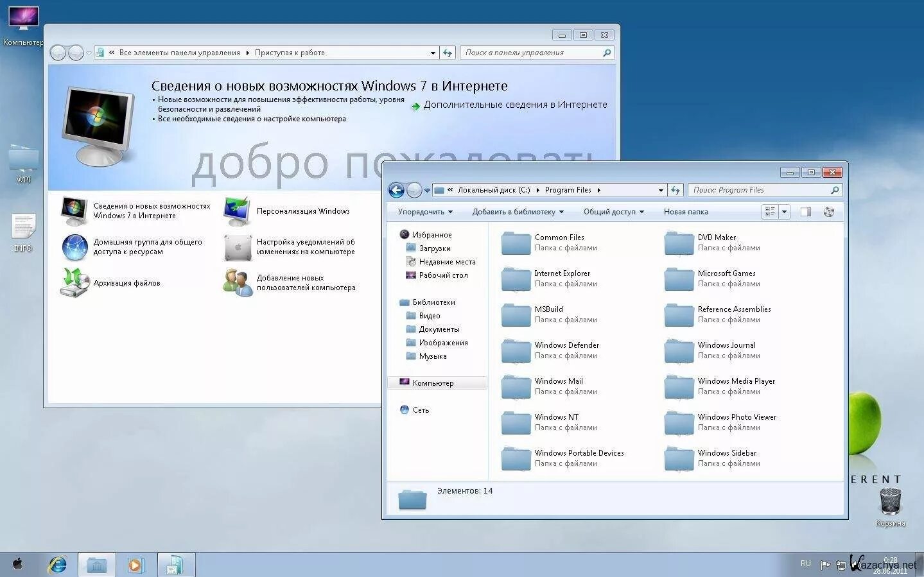Screen dimensions: 924x577
Task: Open the view options dropdown arrow
Action: (784, 212)
